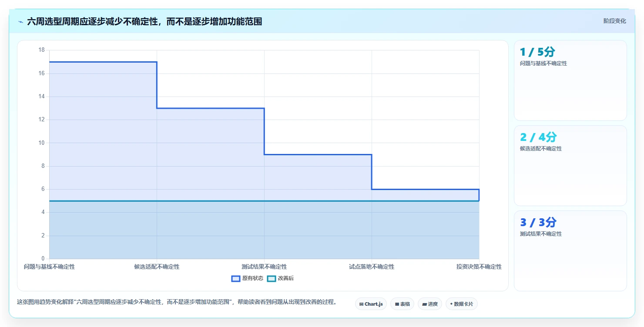Select the 数据卡片 tag button
The height and width of the screenshot is (327, 644).
pos(461,304)
